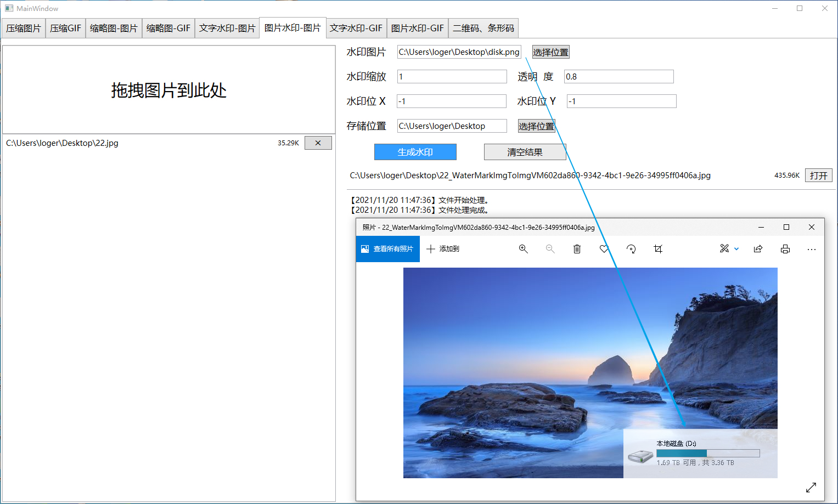Switch to the 压缩GIF tab
Viewport: 838px width, 504px height.
pos(65,28)
